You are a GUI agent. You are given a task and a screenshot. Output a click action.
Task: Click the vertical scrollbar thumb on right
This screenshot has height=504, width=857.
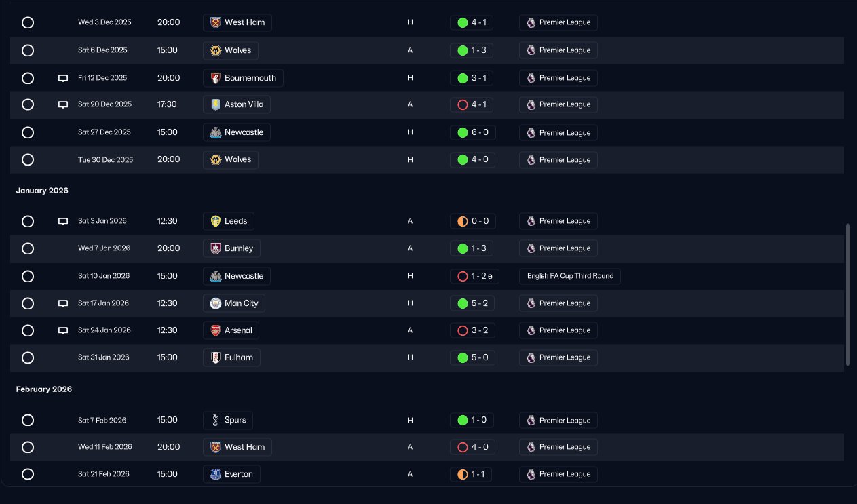pos(848,294)
